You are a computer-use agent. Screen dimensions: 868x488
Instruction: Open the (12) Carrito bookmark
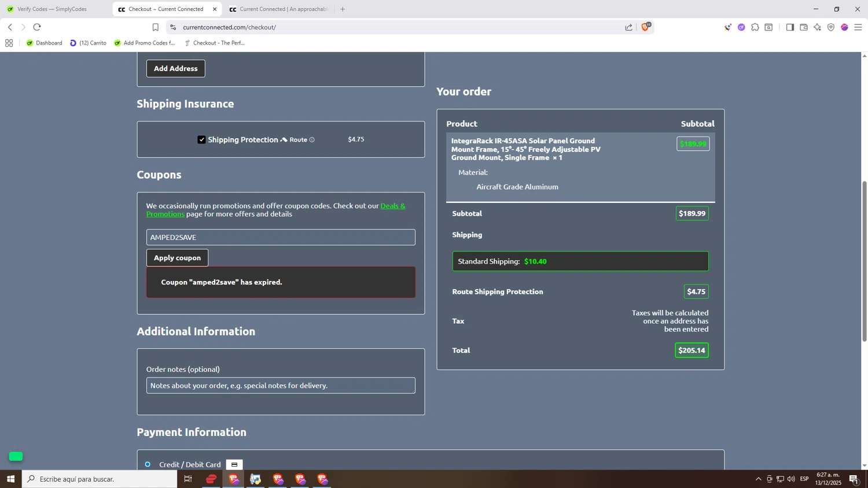(89, 43)
